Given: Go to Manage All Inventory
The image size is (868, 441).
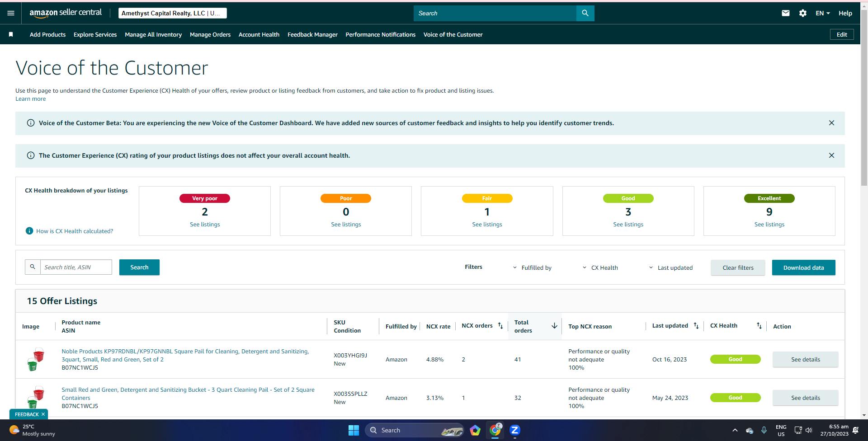Looking at the screenshot, I should [153, 34].
